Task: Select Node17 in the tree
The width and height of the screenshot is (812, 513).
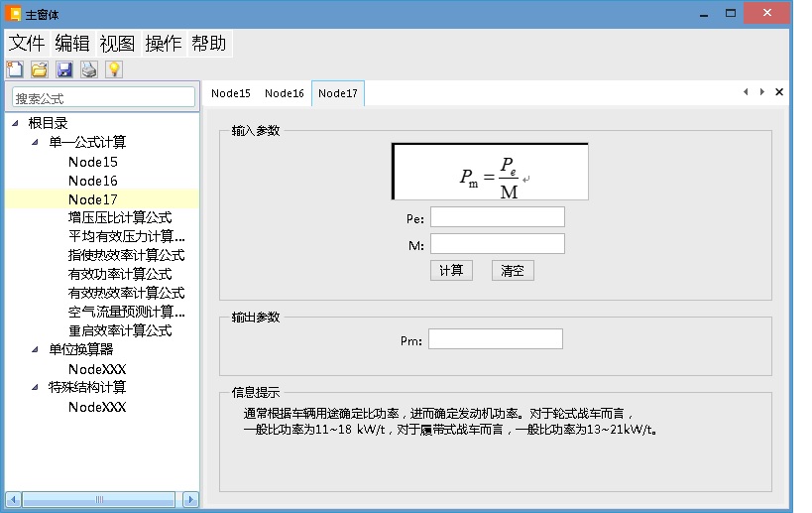Action: 93,199
